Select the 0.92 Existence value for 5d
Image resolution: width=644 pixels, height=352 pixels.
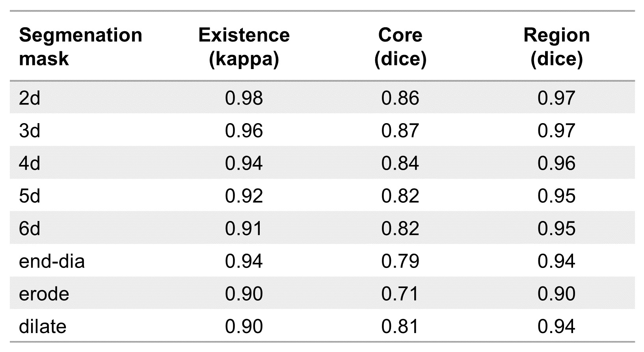pos(244,196)
